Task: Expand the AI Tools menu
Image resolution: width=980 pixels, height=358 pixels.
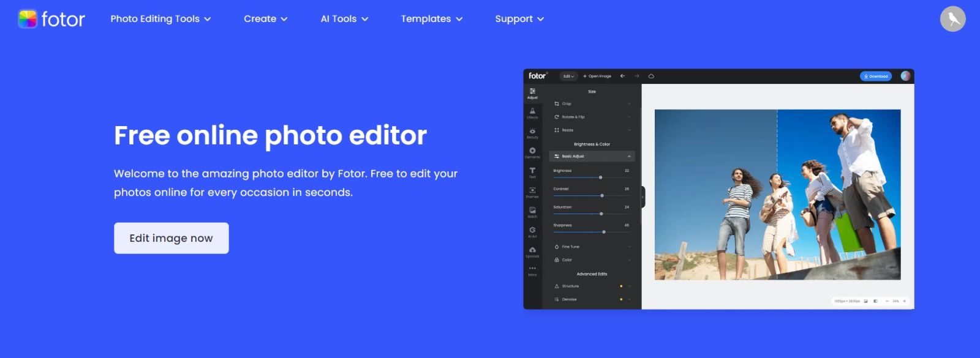Action: (344, 19)
